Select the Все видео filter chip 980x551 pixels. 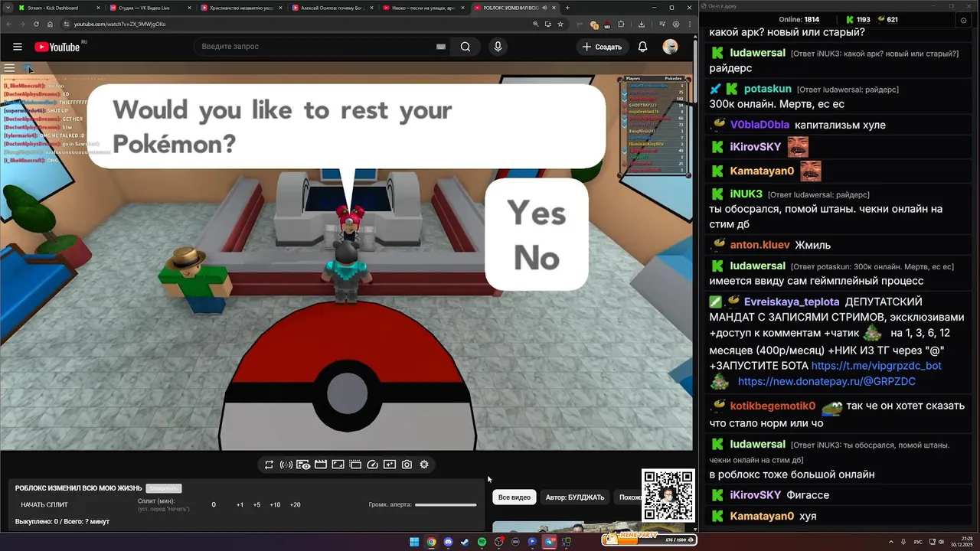tap(514, 497)
